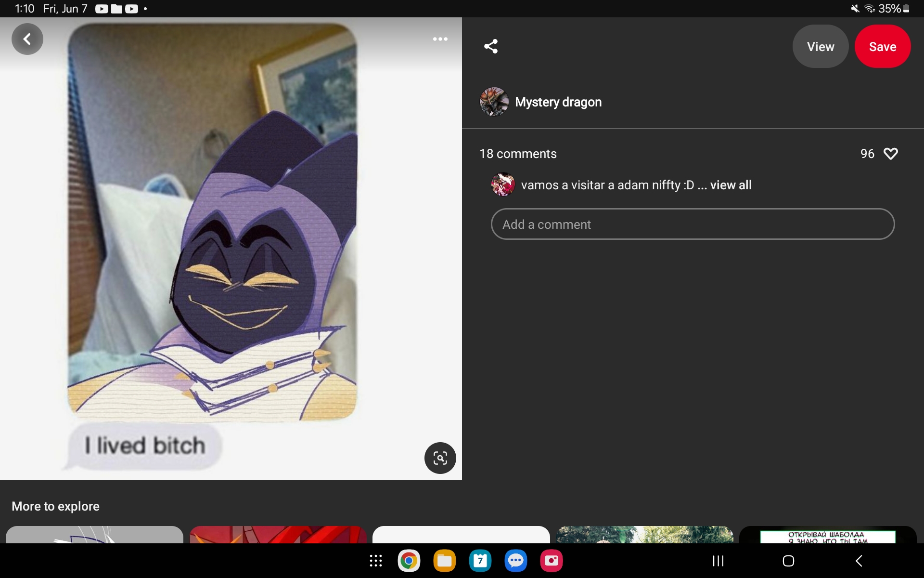
Task: Open the red artwork thumbnail below
Action: coord(278,535)
